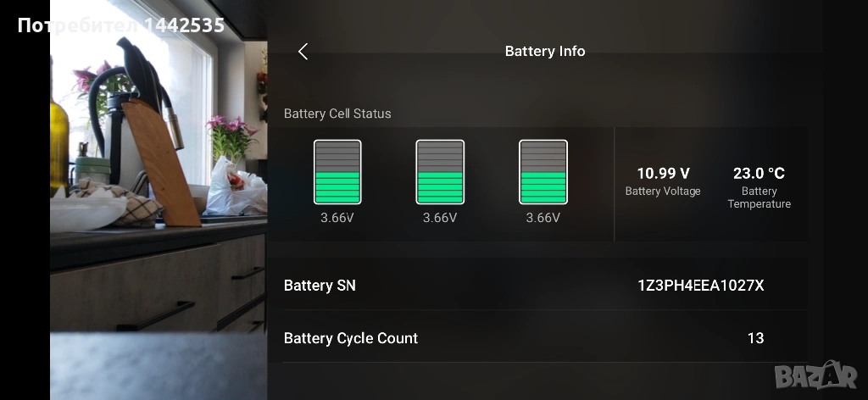Image resolution: width=868 pixels, height=400 pixels.
Task: Tap the camera live view preview
Action: click(x=159, y=200)
